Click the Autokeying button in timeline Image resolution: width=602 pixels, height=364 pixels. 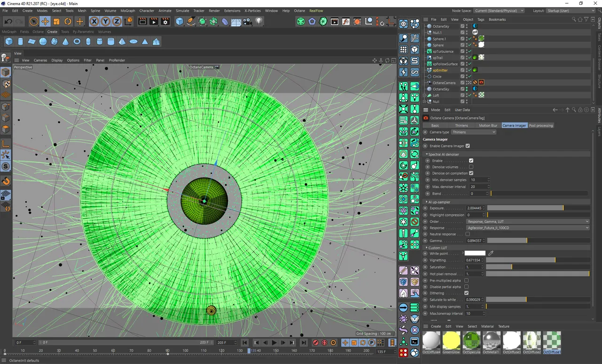click(325, 343)
